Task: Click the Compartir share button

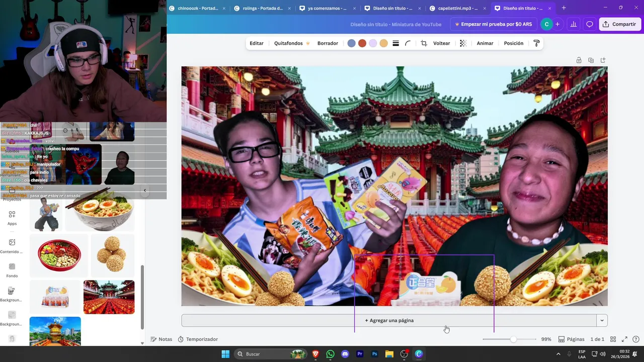Action: [x=620, y=24]
